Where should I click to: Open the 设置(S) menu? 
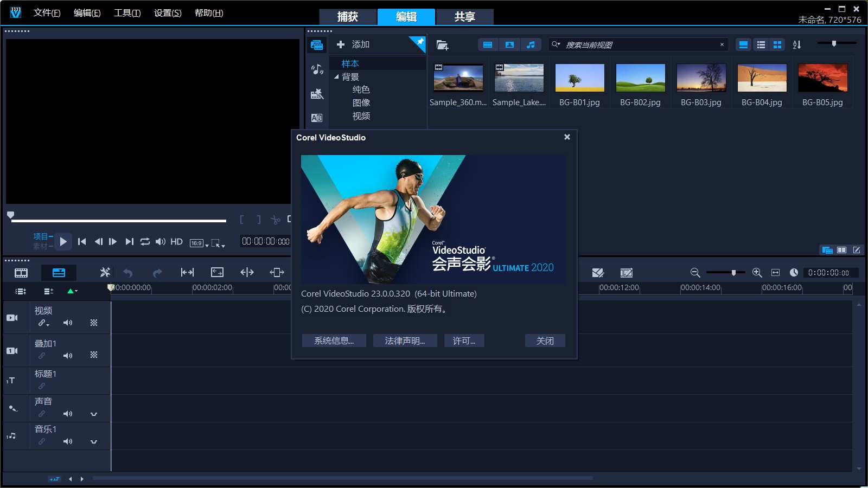(168, 13)
